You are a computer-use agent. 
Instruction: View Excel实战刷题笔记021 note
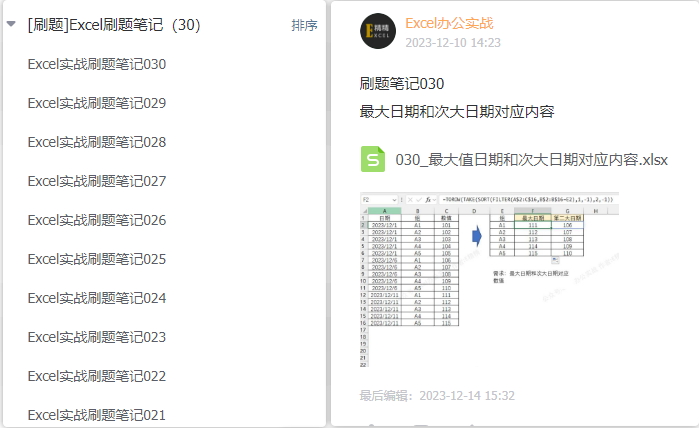97,415
